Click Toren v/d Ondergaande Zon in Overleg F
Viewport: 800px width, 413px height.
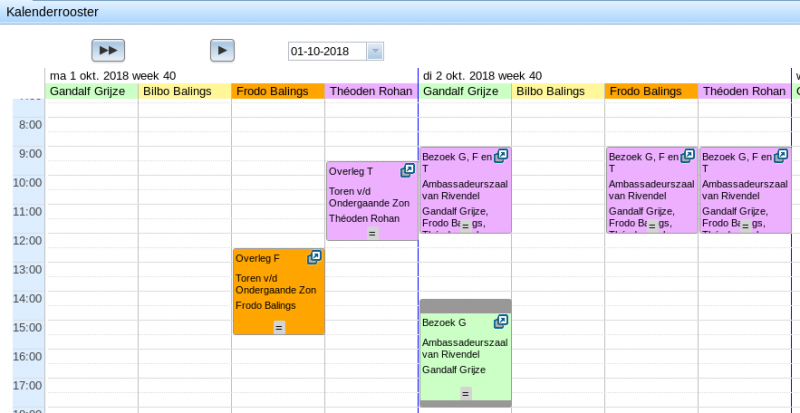point(276,284)
